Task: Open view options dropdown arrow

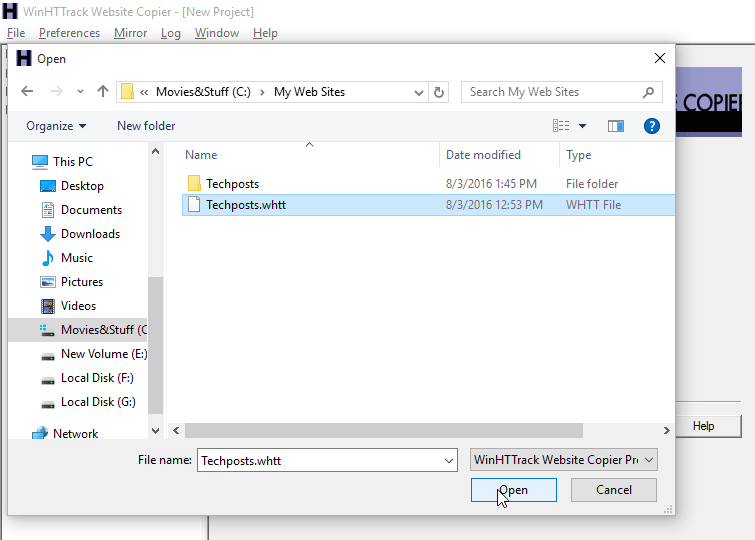Action: tap(582, 126)
